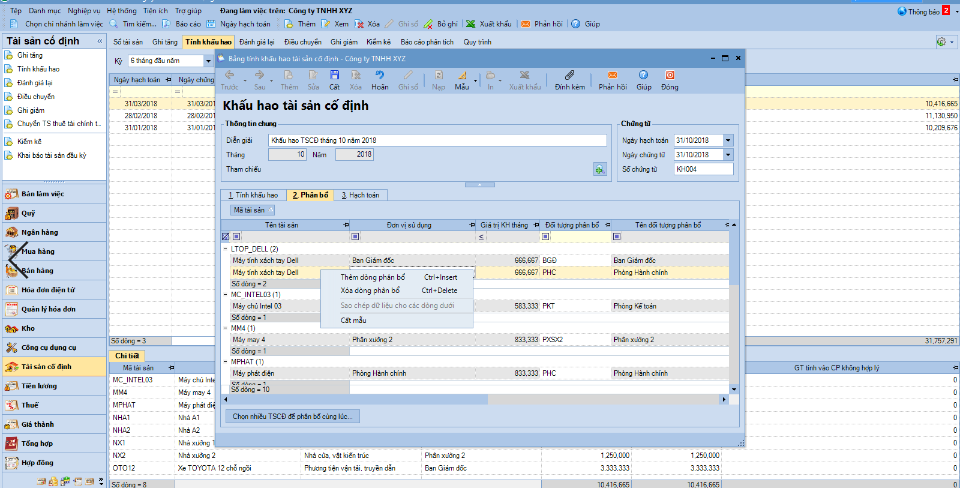Open Khai báo tài sản đầu kỳ link
This screenshot has height=488, width=961.
point(51,156)
